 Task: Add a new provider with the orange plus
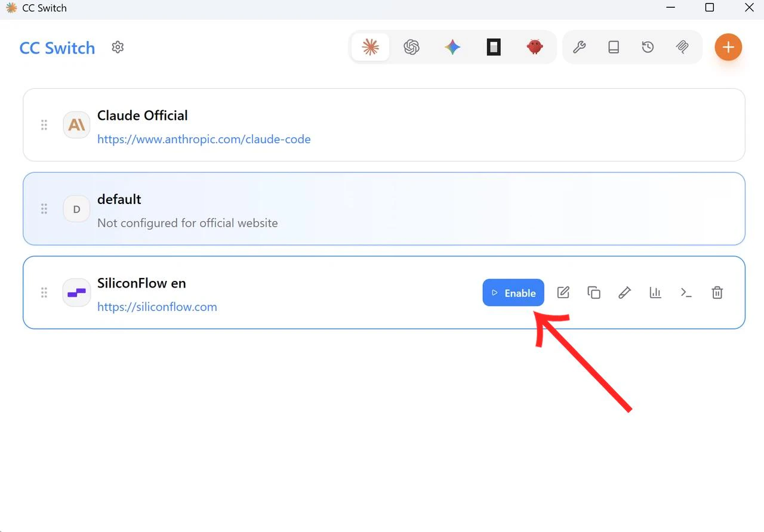[x=728, y=47]
